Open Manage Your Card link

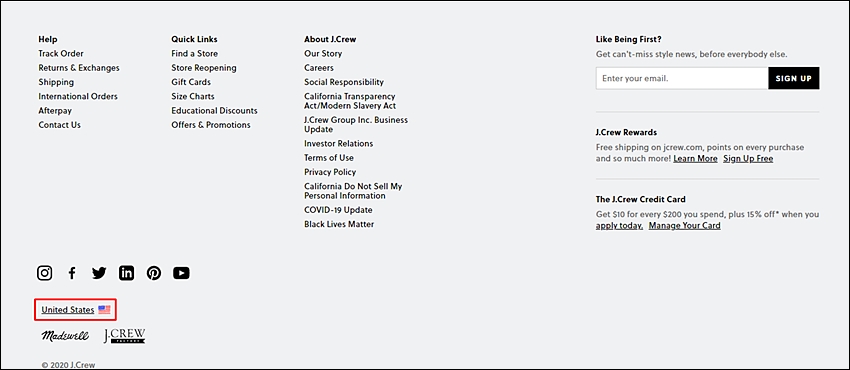tap(685, 225)
